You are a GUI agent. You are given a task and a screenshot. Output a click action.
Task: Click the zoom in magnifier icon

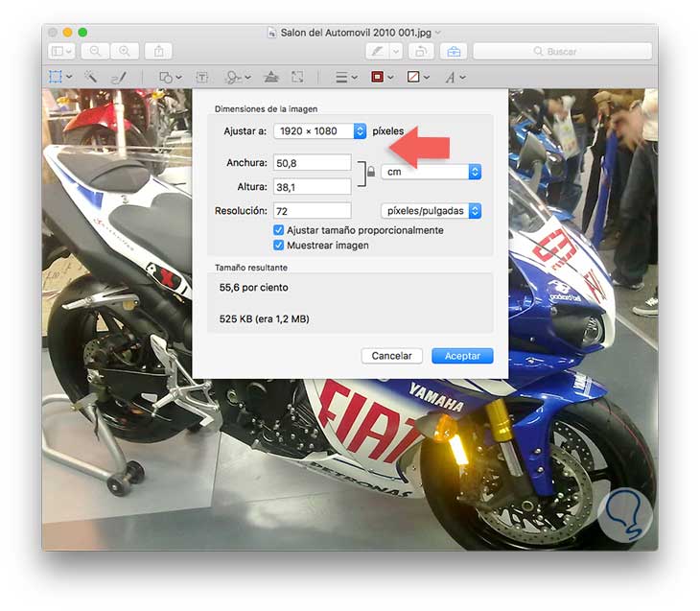tap(125, 52)
